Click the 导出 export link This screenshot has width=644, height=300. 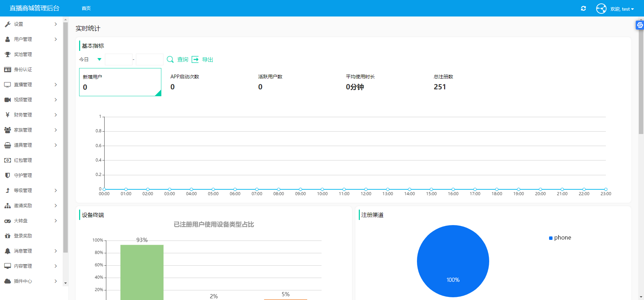tap(207, 59)
